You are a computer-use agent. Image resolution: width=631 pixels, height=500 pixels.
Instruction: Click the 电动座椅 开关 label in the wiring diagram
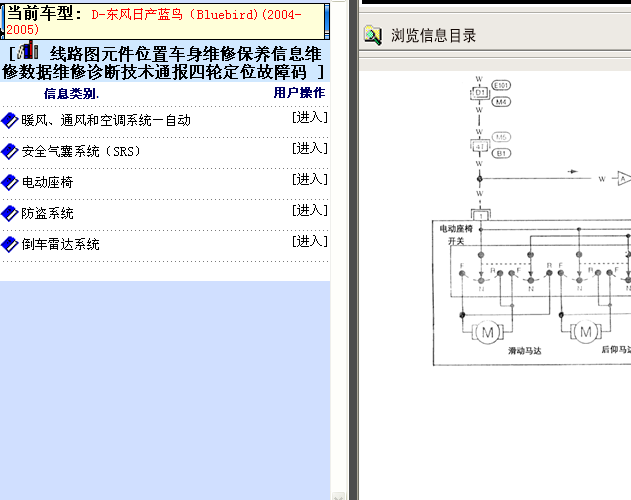456,235
